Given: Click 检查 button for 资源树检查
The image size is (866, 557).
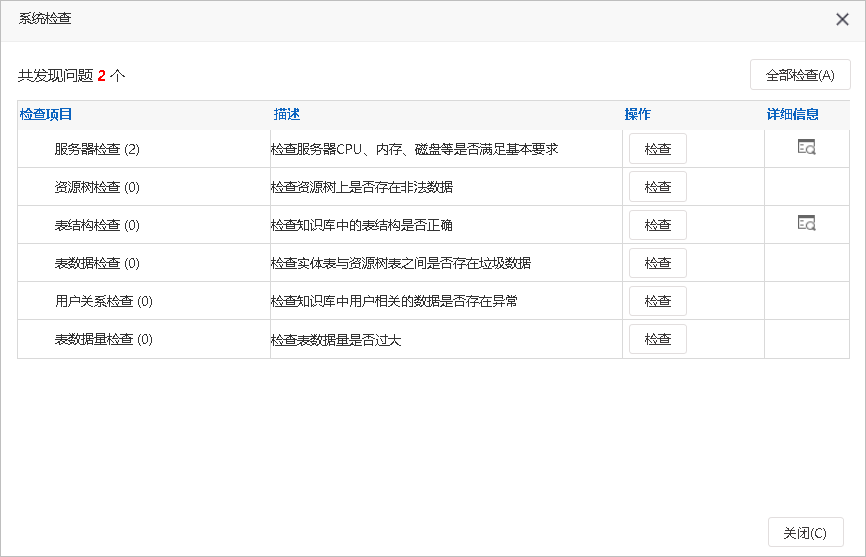Looking at the screenshot, I should coord(658,187).
